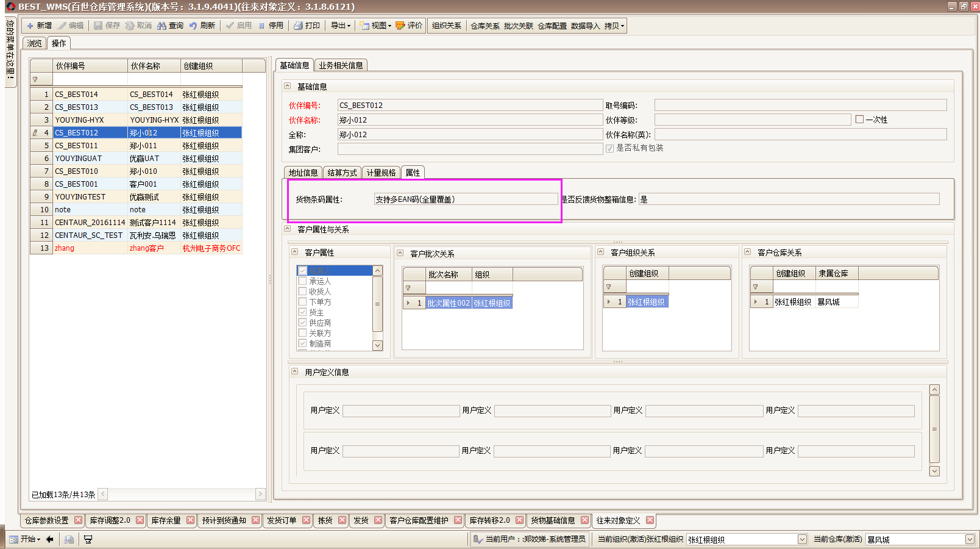980x549 pixels.
Task: Collapse the 客户属性与关系 section
Action: (x=288, y=229)
